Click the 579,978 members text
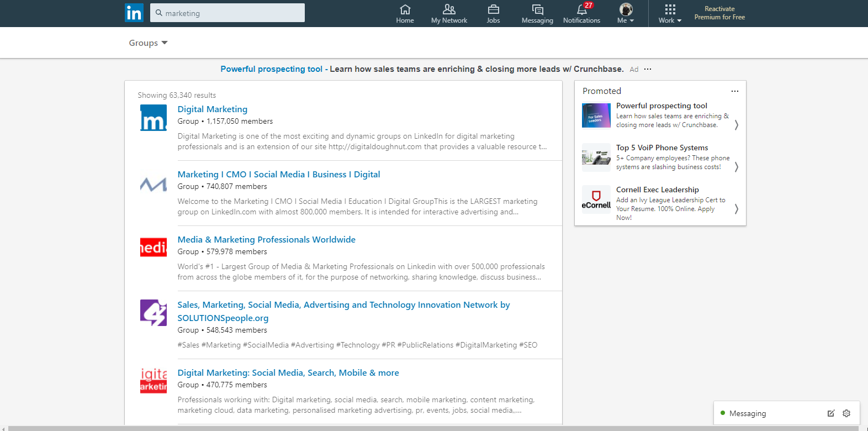 tap(237, 251)
